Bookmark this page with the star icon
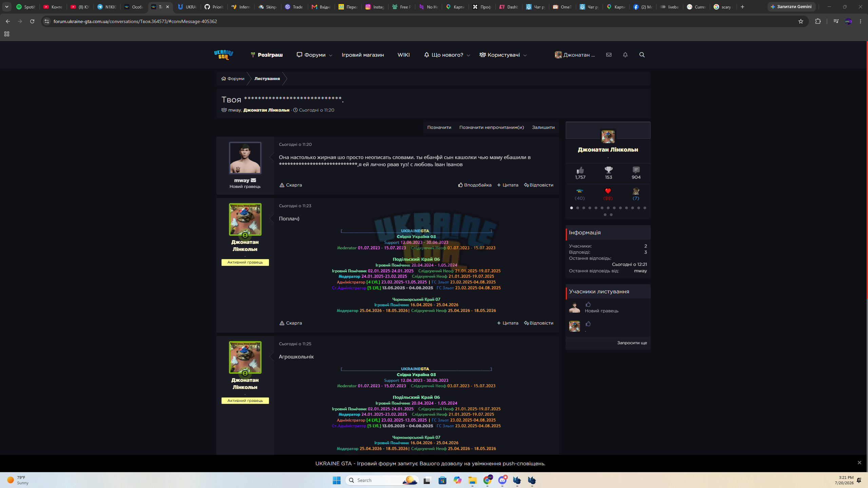868x488 pixels. (x=801, y=21)
